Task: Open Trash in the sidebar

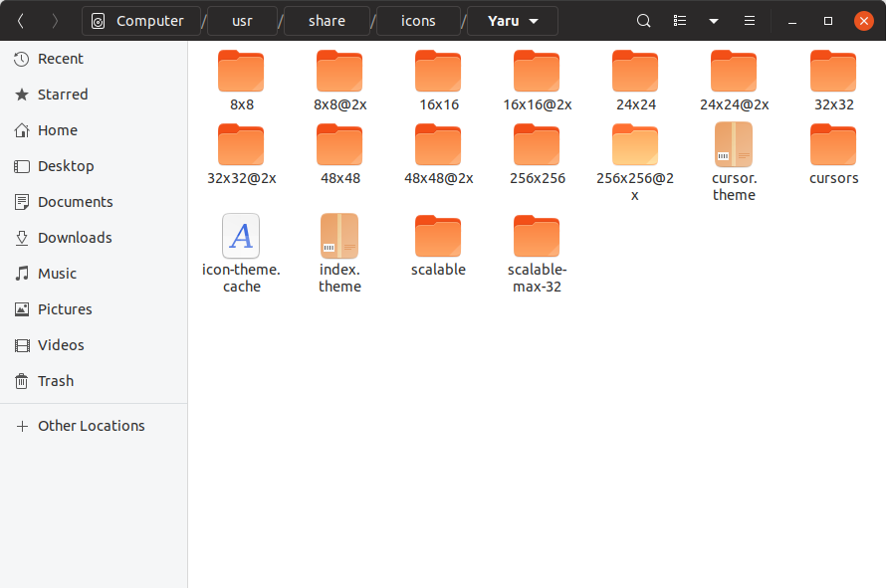Action: pos(94,381)
